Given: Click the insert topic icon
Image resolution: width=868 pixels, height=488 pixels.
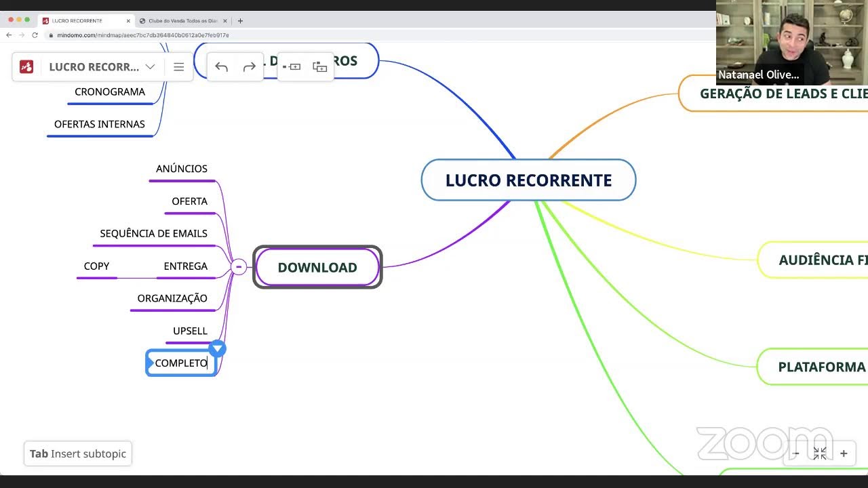Looking at the screenshot, I should 292,66.
